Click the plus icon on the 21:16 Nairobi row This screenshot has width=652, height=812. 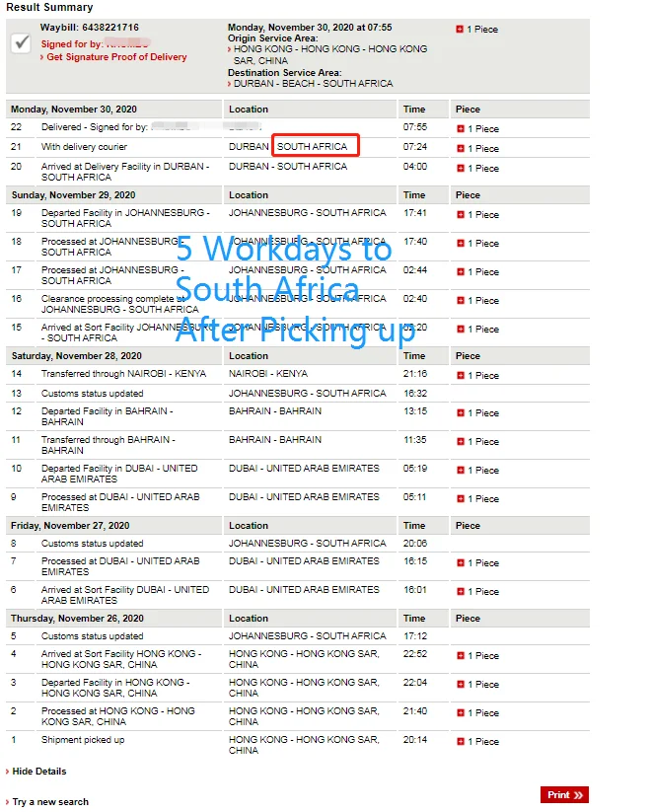460,376
